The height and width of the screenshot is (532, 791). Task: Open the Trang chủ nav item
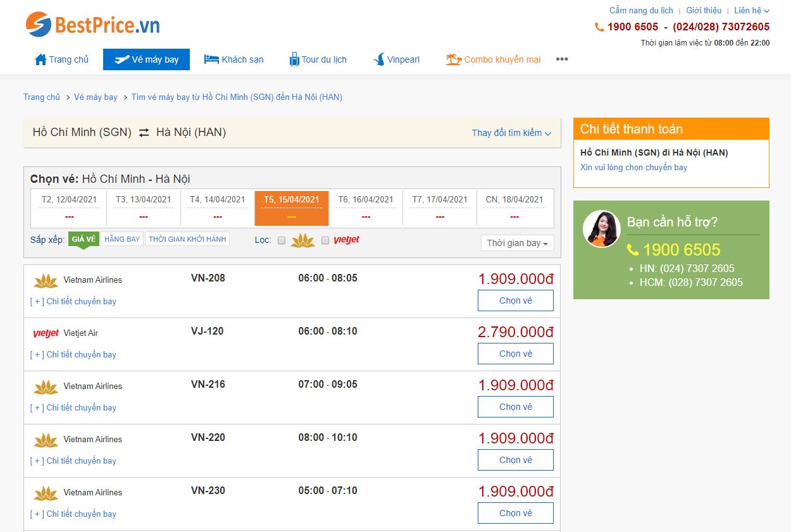pos(61,59)
